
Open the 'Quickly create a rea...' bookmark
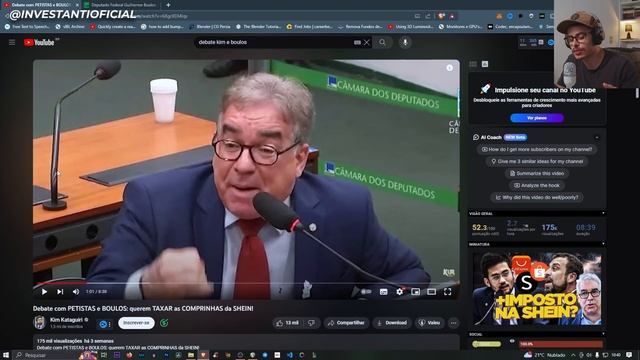click(x=113, y=27)
